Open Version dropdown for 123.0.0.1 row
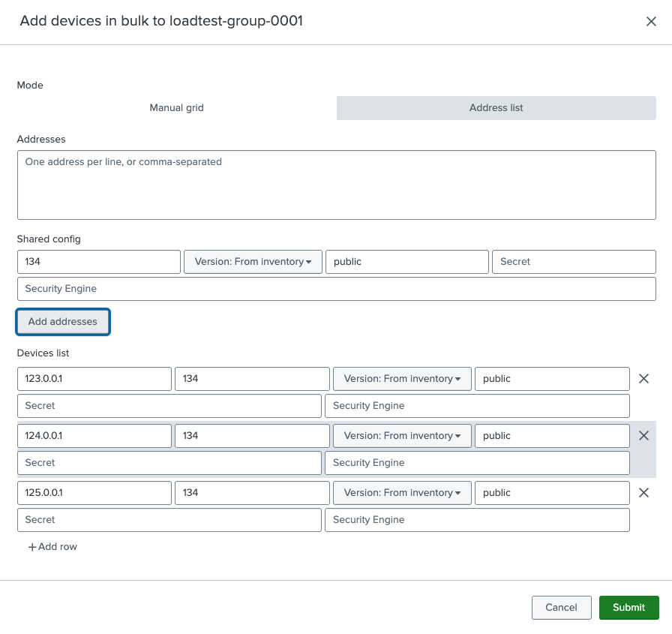Screen dimensions: 672x634 (402, 378)
